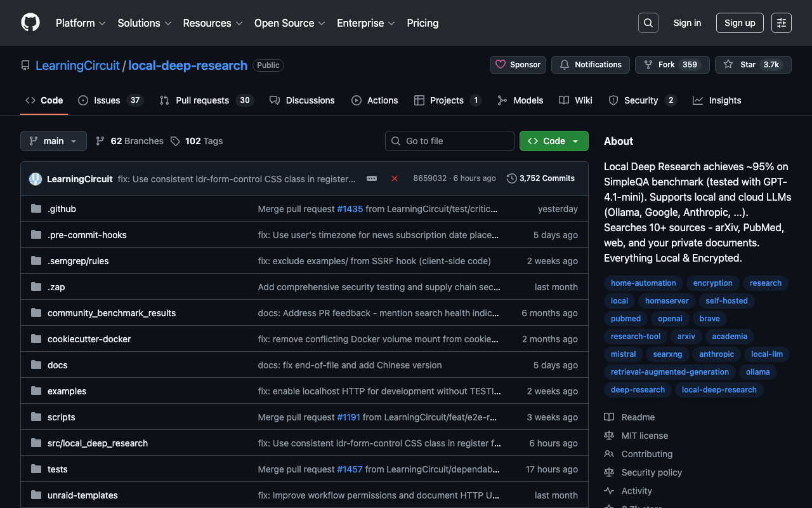Click the Sign up button
This screenshot has width=812, height=508.
740,23
